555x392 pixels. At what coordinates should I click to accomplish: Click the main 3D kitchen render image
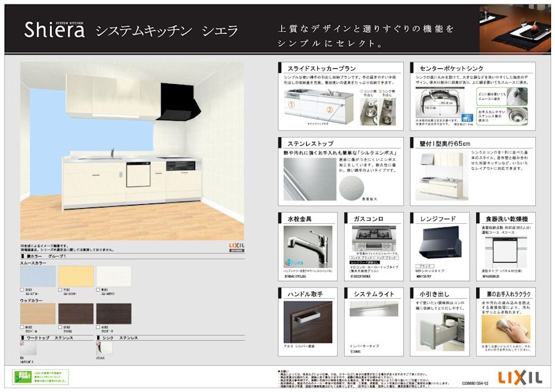click(132, 151)
